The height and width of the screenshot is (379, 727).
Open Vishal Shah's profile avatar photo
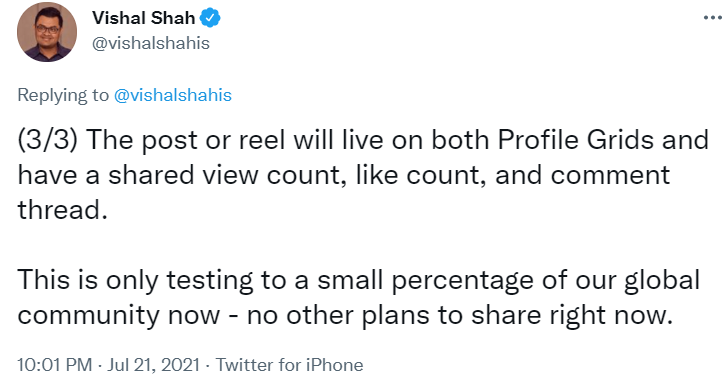click(x=47, y=32)
